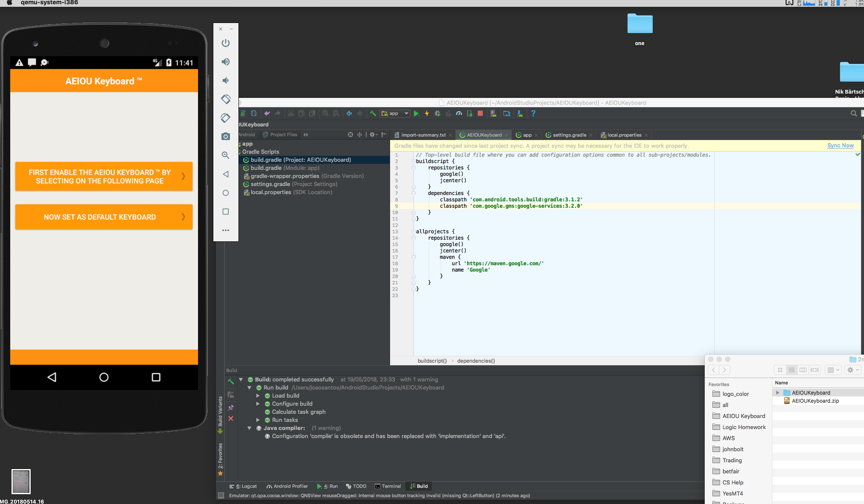Screen dimensions: 864x504
Task: Switch Finder to list view
Action: (x=792, y=370)
